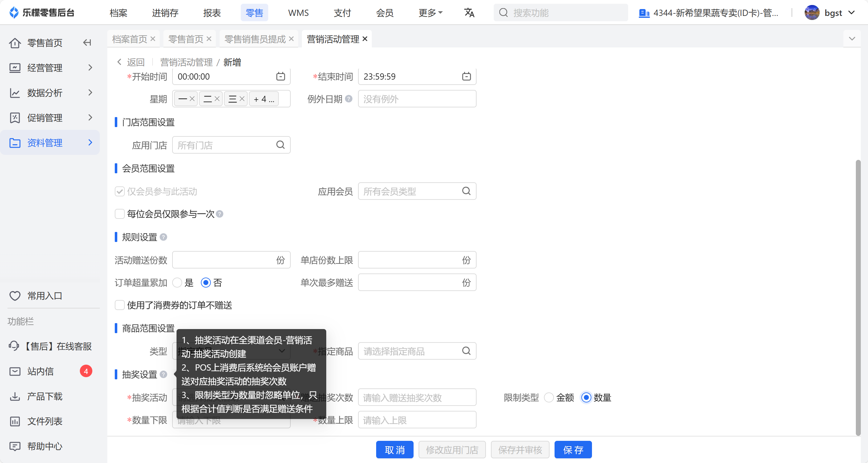Screen dimensions: 868x463
Task: Open the 支付 top menu
Action: [342, 13]
